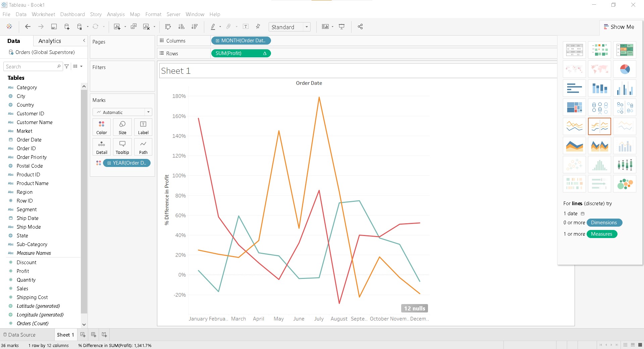
Task: Create a new worksheet from the toolbar
Action: coord(117,26)
